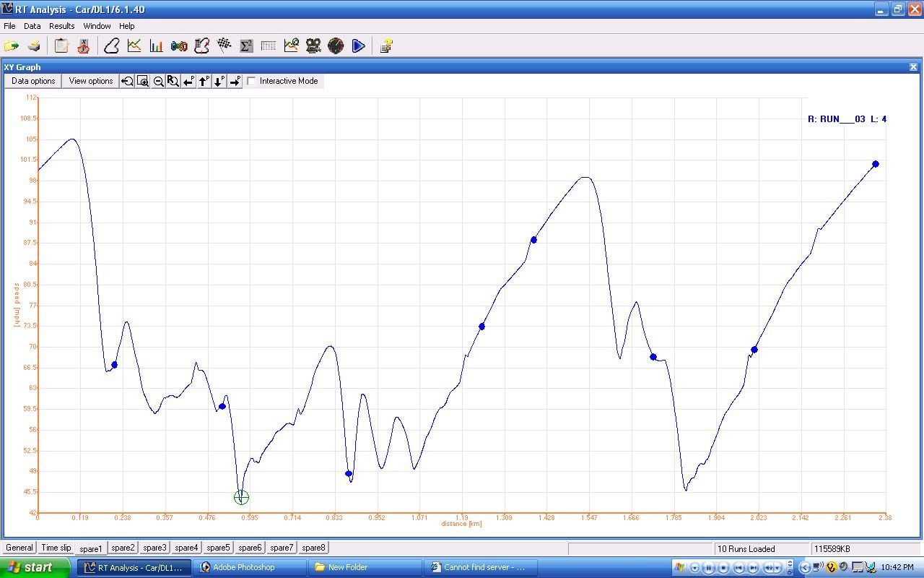The width and height of the screenshot is (924, 578).
Task: Open the Data options dropdown
Action: [x=33, y=81]
